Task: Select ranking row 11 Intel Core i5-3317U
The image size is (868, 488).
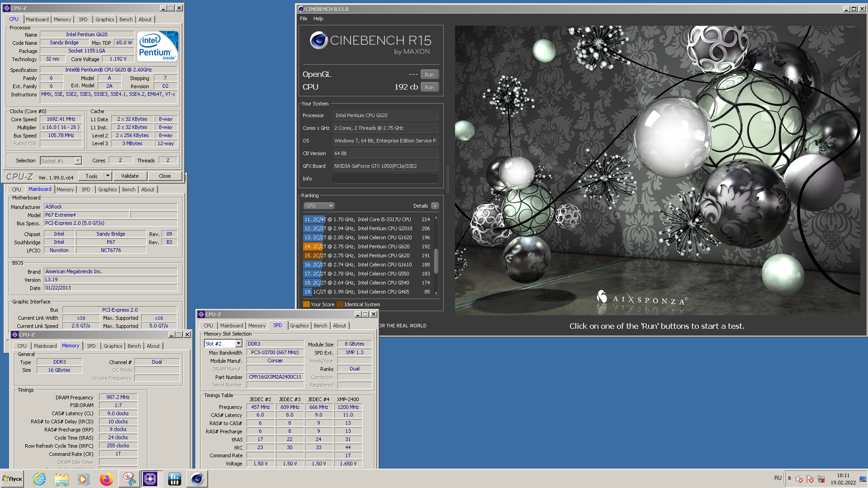Action: click(367, 219)
